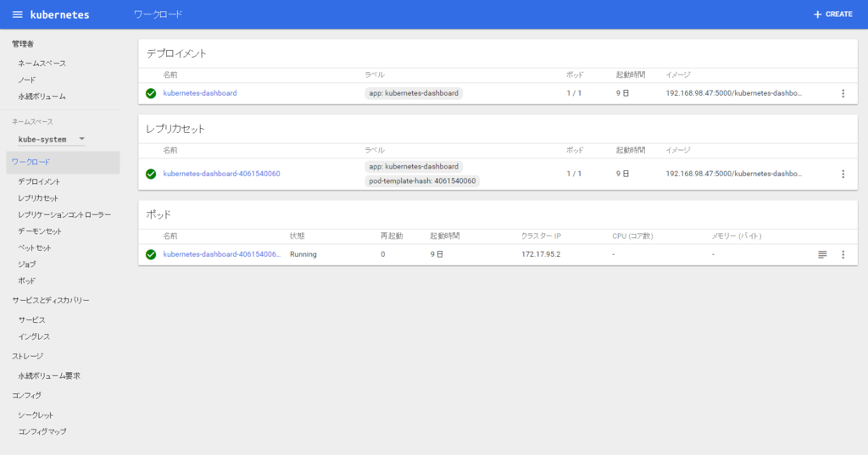Viewport: 868px width, 455px height.
Task: Select デーモンセット in the sidebar
Action: pos(40,231)
